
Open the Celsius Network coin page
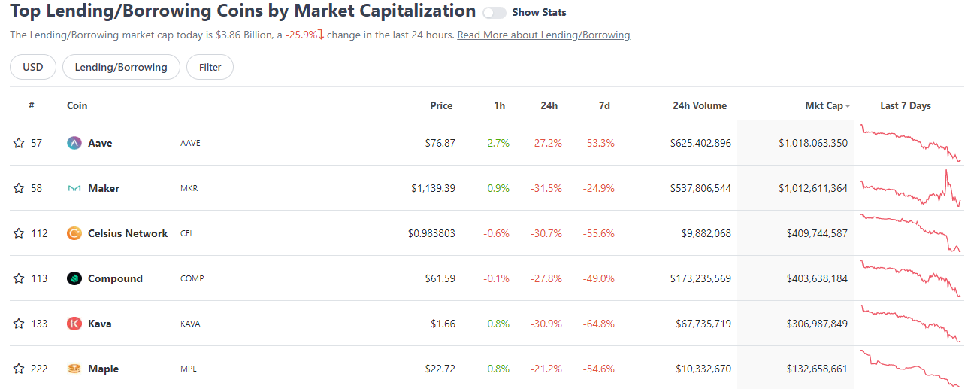tap(128, 233)
